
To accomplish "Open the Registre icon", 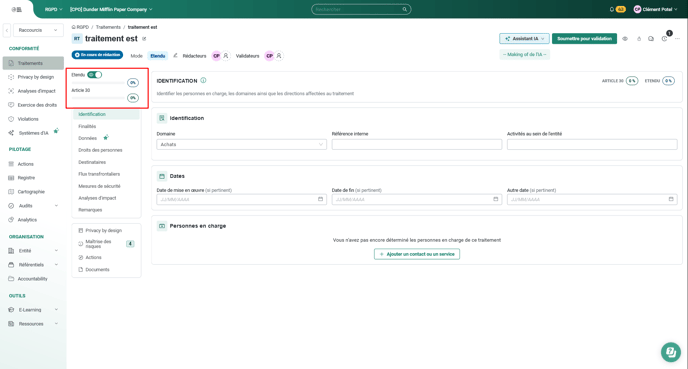I will [11, 178].
